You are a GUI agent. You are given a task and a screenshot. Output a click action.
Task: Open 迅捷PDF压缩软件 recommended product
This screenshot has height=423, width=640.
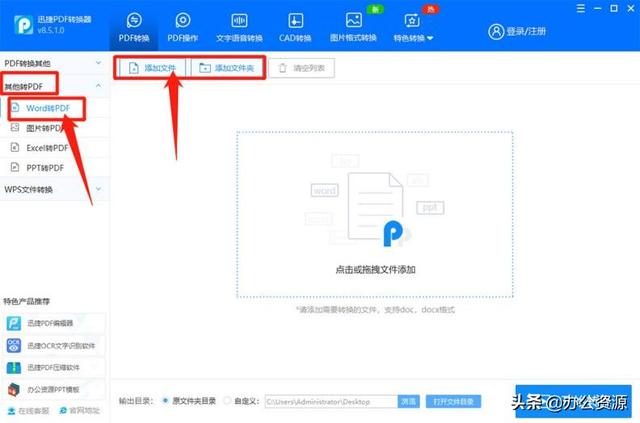[x=53, y=367]
